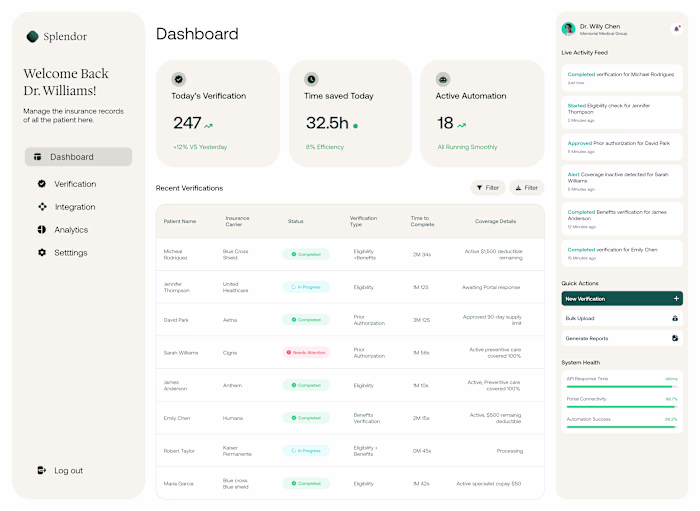This screenshot has width=700, height=511.
Task: Click the Coverage Details column header
Action: coord(496,221)
